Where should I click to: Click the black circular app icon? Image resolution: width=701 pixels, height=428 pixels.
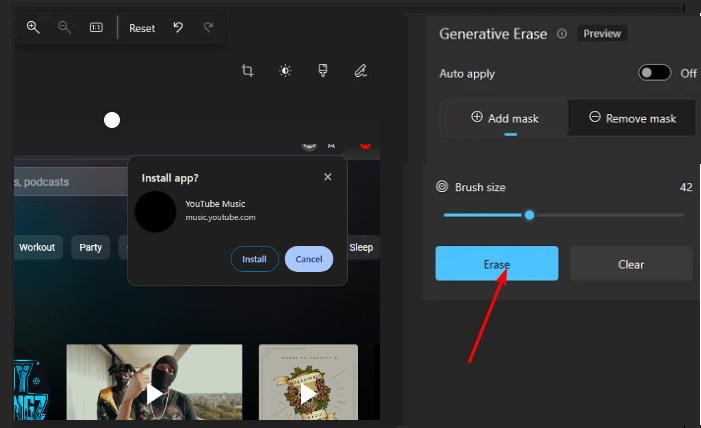pos(155,212)
